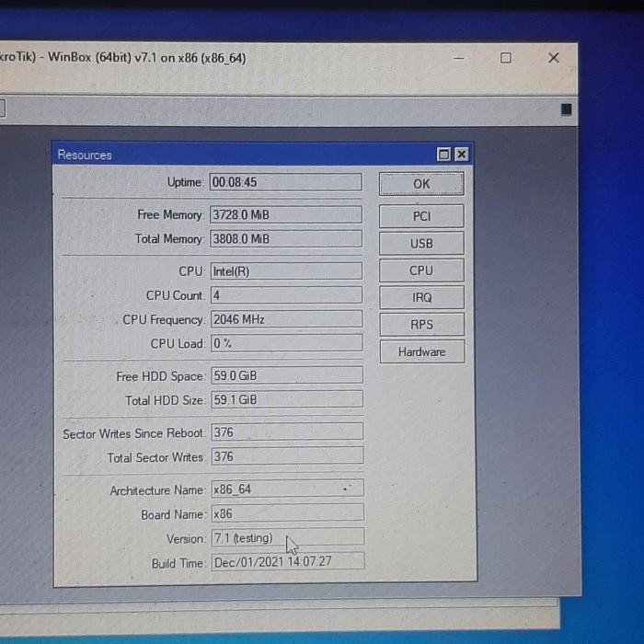Click the CPU field showing Intel(R)
The width and height of the screenshot is (644, 644).
coord(286,271)
